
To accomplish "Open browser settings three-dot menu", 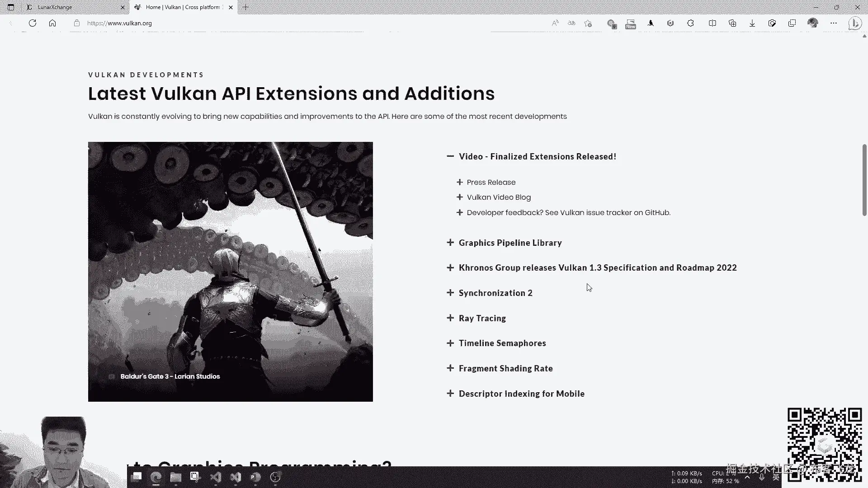I will [x=834, y=23].
